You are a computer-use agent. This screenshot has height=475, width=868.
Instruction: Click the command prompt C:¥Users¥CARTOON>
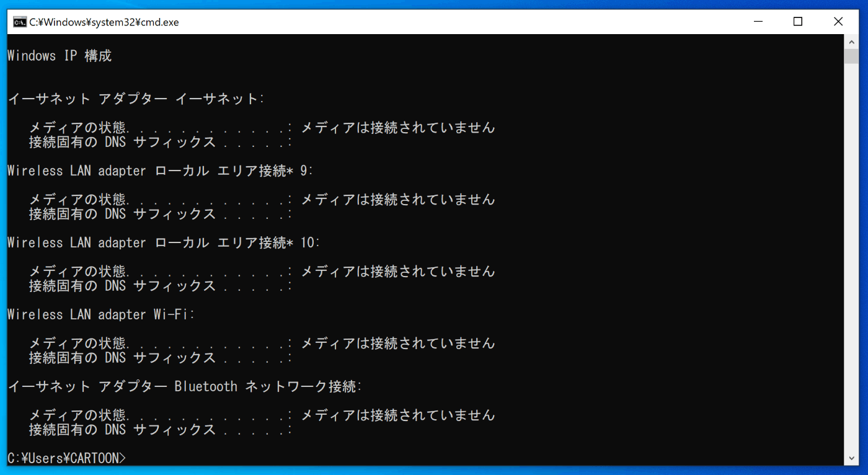coord(66,458)
